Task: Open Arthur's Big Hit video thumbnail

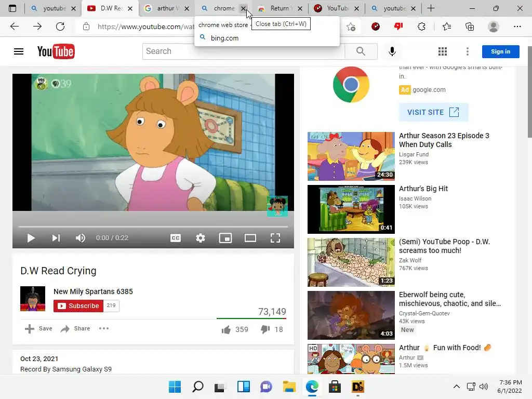Action: click(351, 209)
